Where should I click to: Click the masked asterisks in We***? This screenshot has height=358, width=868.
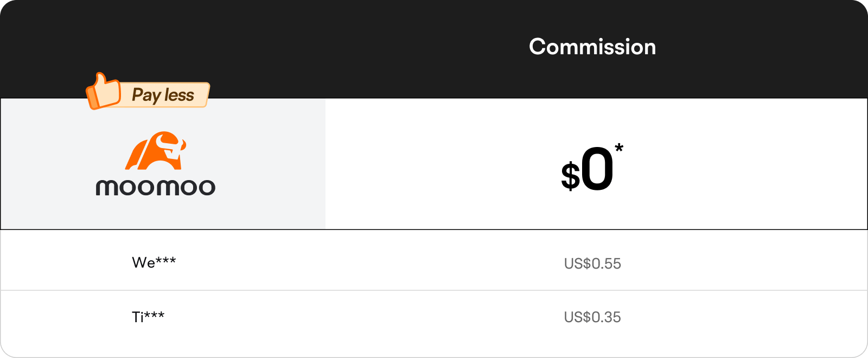tap(166, 260)
